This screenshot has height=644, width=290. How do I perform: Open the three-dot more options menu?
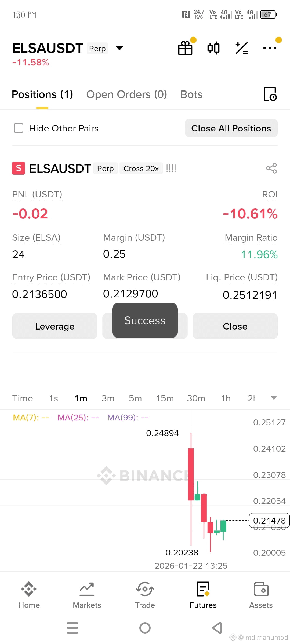270,48
